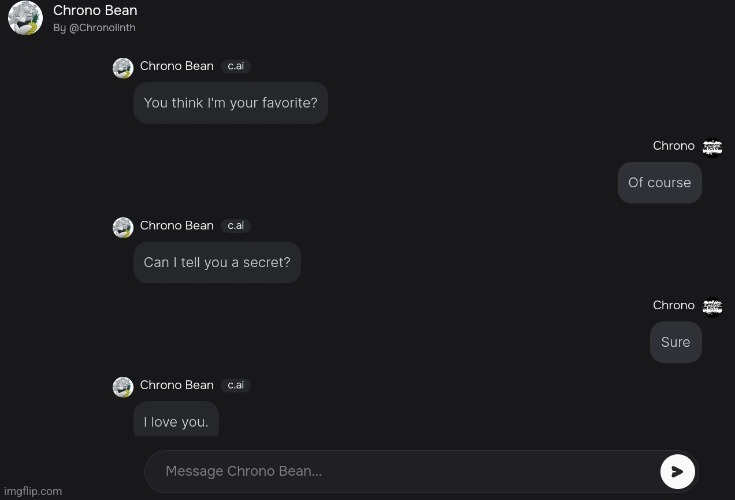735x500 pixels.
Task: Select the 'You think I'm your favorite?' bubble
Action: pyautogui.click(x=231, y=103)
